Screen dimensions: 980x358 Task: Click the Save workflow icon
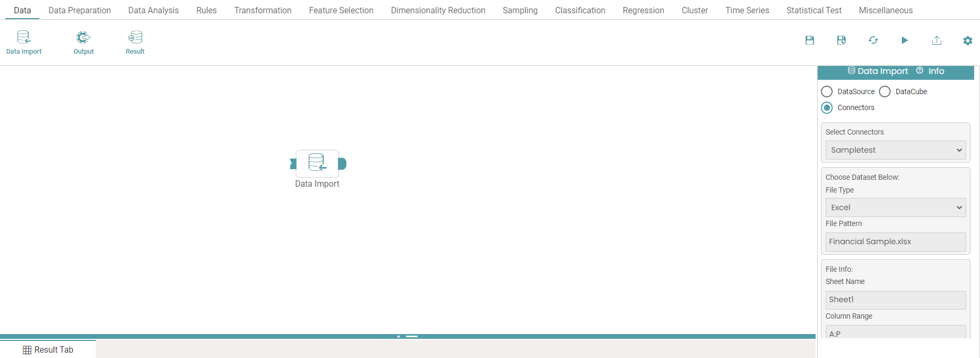809,40
